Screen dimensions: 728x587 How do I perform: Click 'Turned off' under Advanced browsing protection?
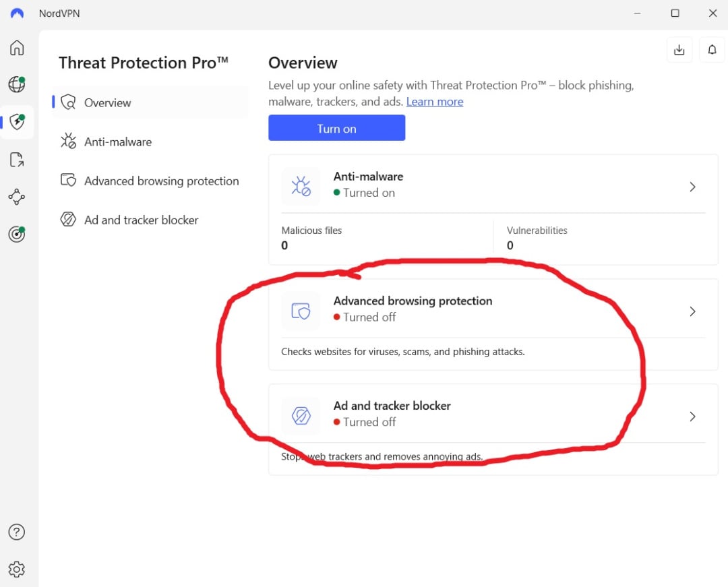click(365, 317)
